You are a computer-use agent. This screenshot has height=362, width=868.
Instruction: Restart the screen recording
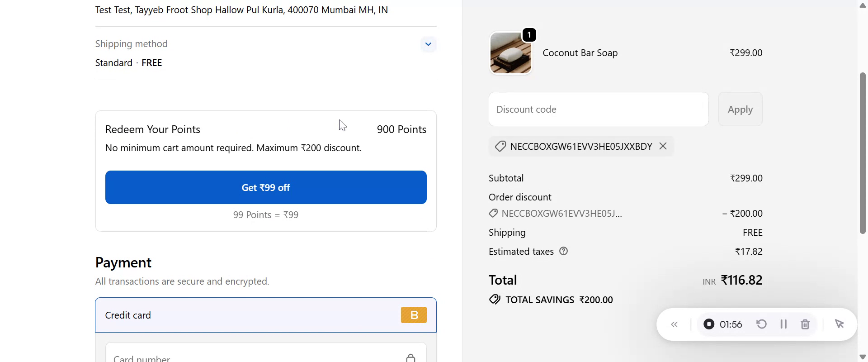pyautogui.click(x=762, y=324)
